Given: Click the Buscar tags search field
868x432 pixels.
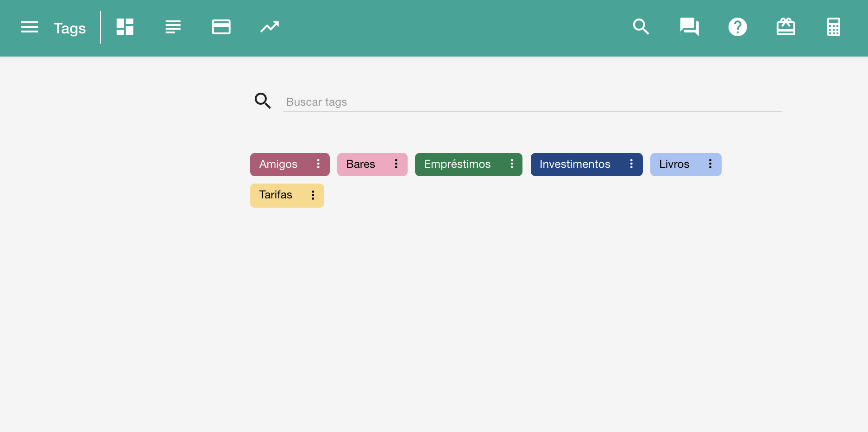Looking at the screenshot, I should point(532,102).
